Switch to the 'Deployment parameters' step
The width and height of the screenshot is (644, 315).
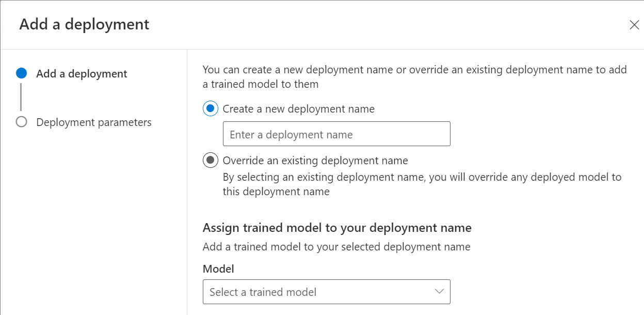[x=93, y=122]
